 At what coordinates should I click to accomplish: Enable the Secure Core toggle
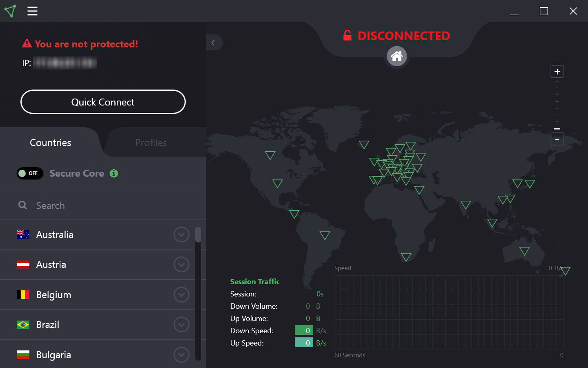pos(30,173)
